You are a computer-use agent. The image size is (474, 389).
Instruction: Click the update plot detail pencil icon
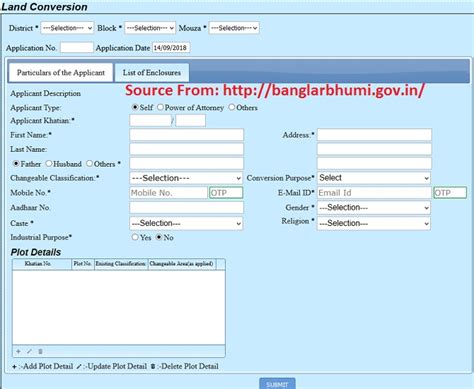29,351
